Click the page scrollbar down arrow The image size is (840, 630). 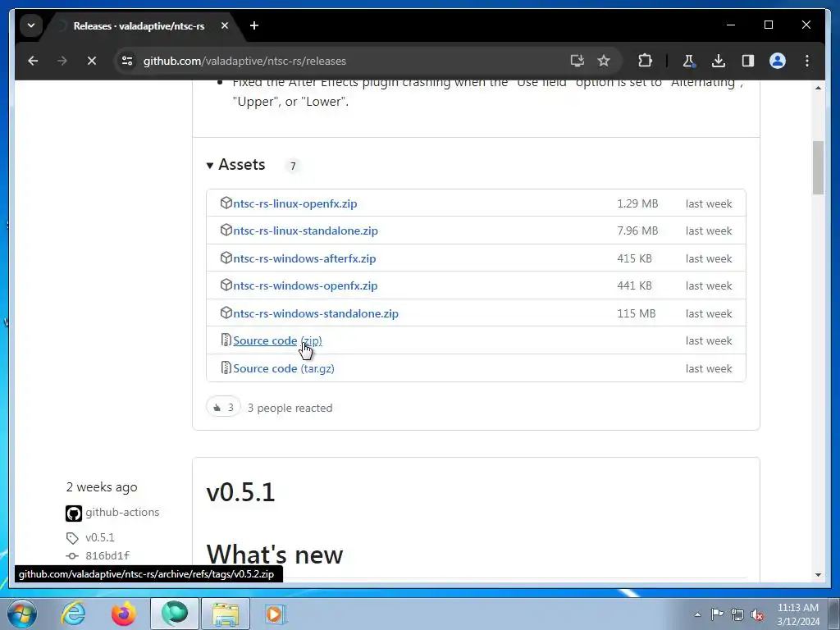tap(818, 575)
